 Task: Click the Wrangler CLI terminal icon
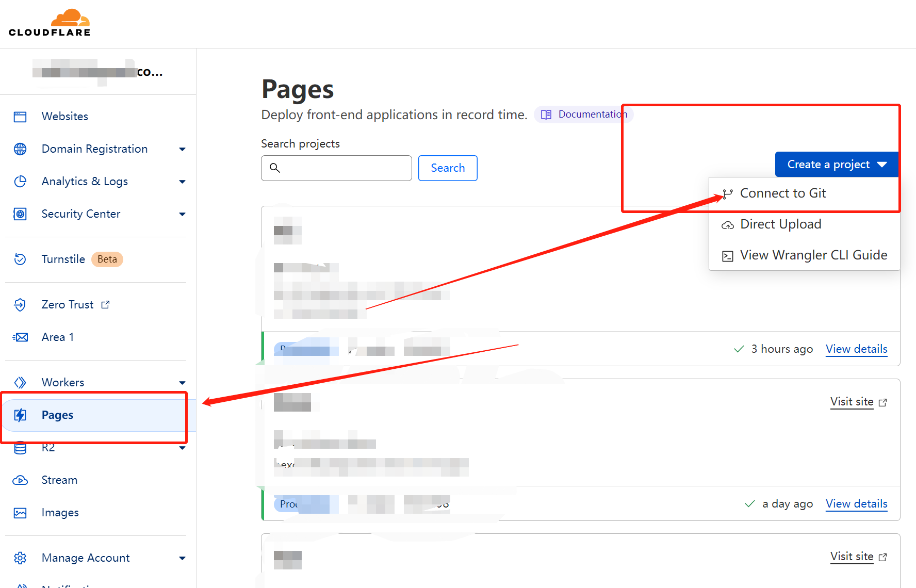[728, 256]
